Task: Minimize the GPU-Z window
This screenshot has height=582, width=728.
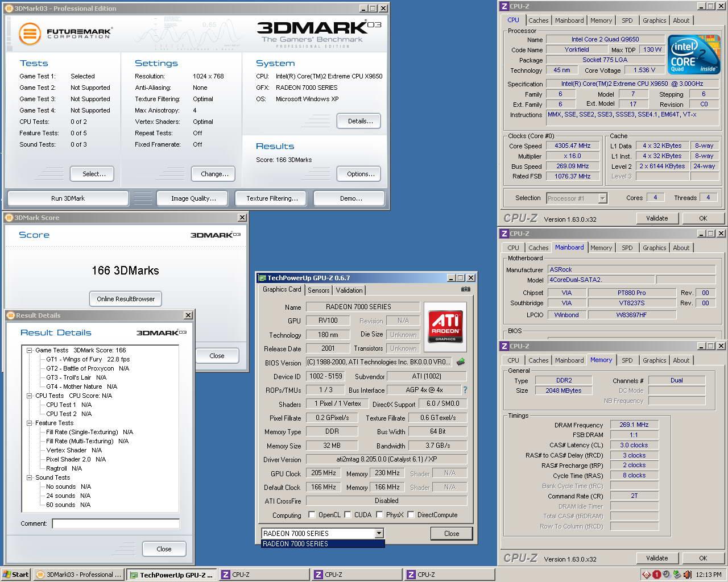Action: [450, 278]
